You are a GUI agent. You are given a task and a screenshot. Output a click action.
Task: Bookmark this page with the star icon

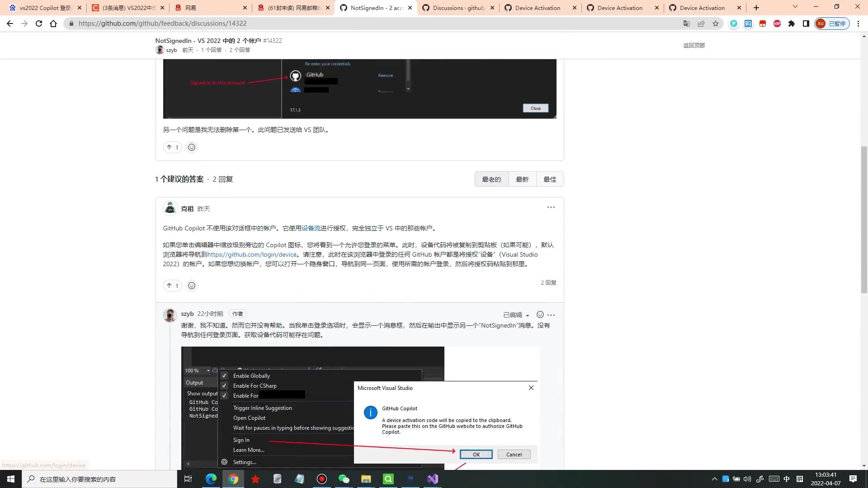(x=716, y=23)
